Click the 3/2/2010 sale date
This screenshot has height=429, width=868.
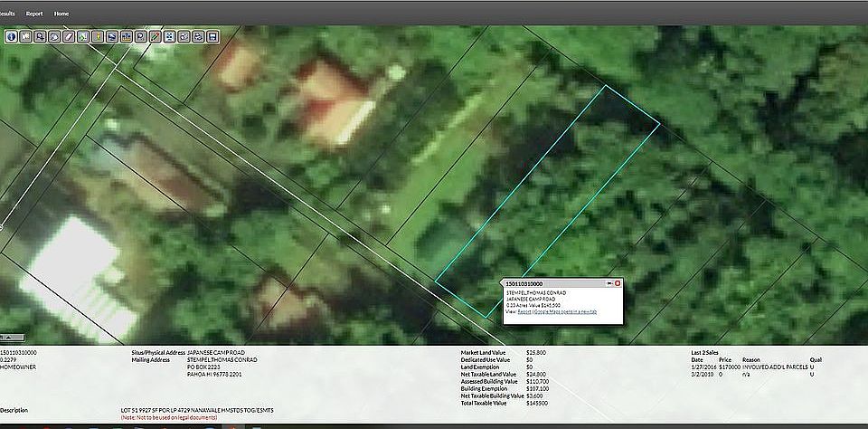click(x=700, y=374)
